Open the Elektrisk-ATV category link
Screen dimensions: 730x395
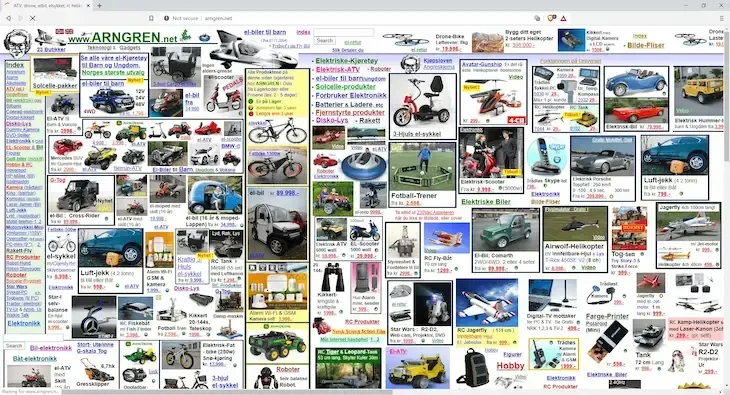tap(338, 69)
